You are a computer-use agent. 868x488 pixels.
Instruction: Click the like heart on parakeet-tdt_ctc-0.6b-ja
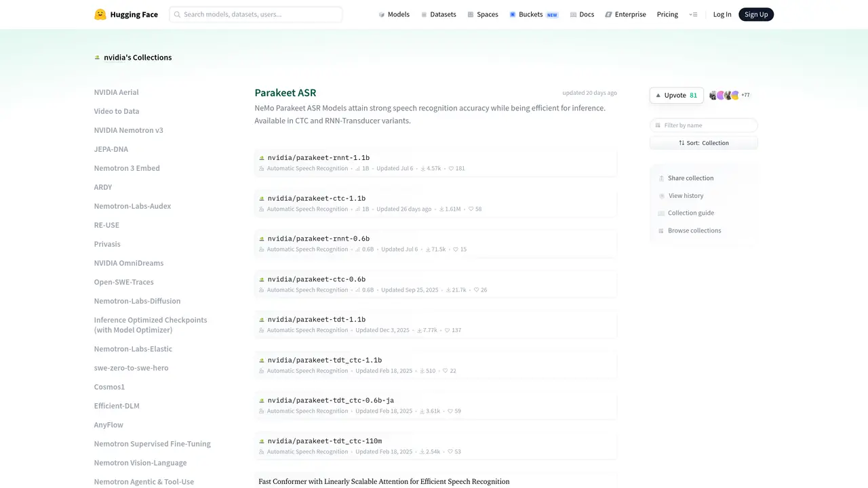(x=450, y=411)
